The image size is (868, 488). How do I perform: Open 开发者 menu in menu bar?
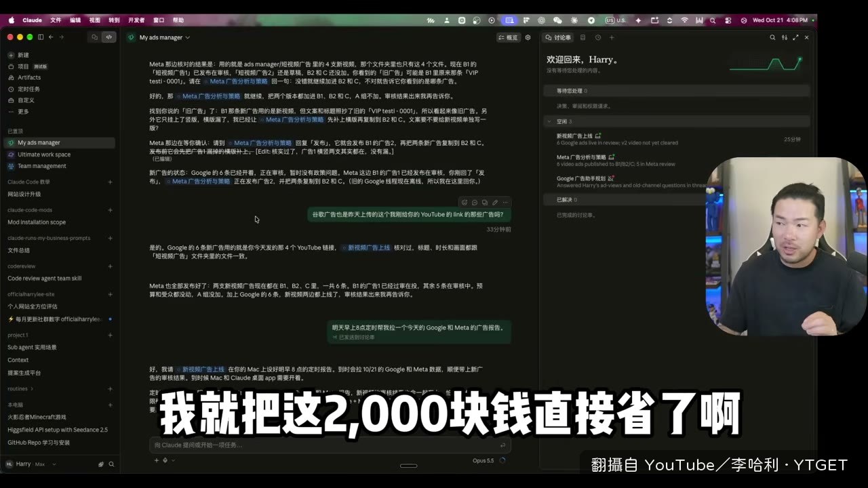point(136,20)
